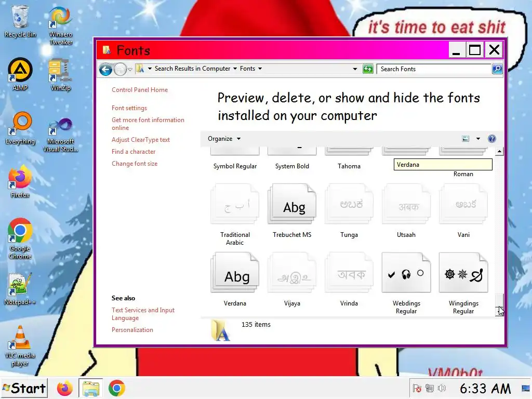Open the Organize dropdown menu
The height and width of the screenshot is (399, 532).
[224, 139]
